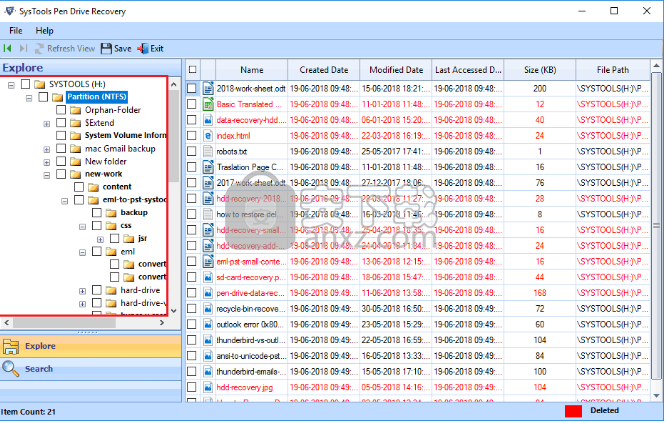This screenshot has height=423, width=666.
Task: Click the red Deleted color legend swatch
Action: (x=573, y=410)
